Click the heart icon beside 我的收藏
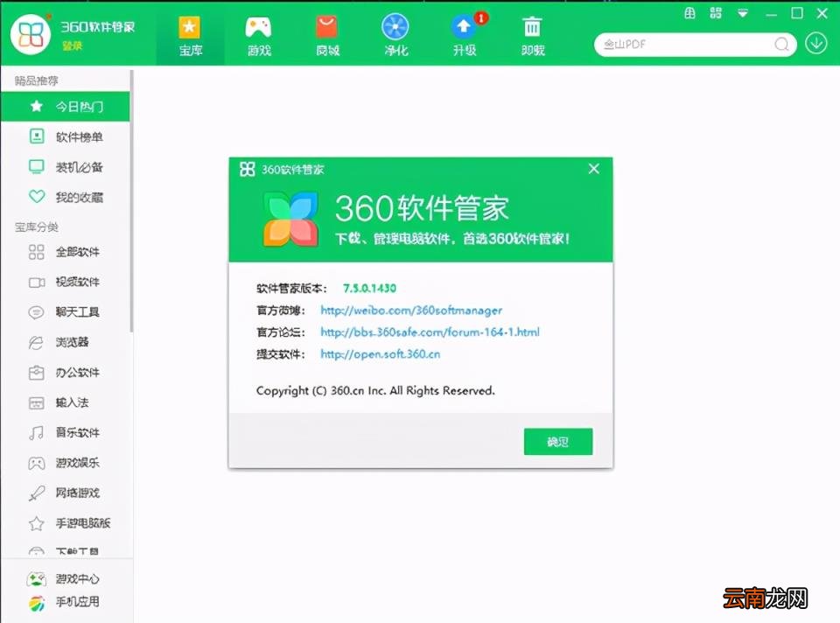This screenshot has width=840, height=623. (37, 197)
